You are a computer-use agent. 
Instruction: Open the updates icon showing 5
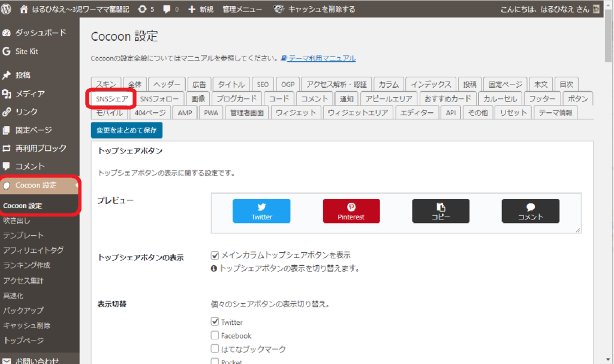coord(142,9)
